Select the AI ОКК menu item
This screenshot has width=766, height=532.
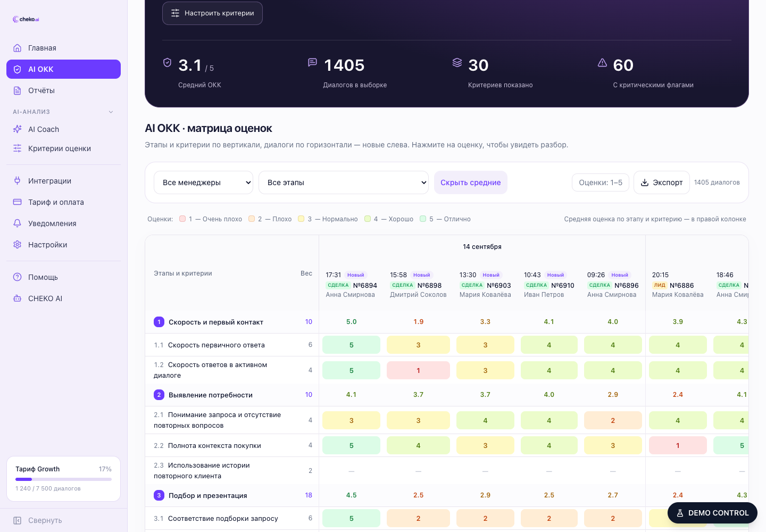click(63, 69)
